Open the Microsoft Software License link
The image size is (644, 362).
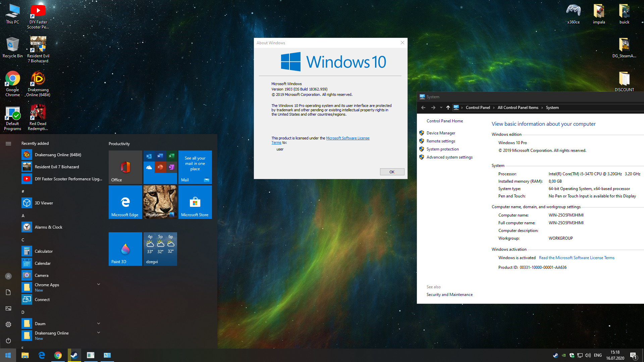pos(347,138)
